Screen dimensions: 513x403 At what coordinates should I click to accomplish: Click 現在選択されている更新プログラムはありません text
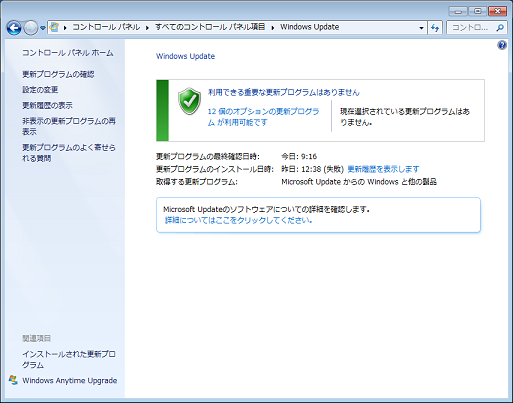[405, 117]
